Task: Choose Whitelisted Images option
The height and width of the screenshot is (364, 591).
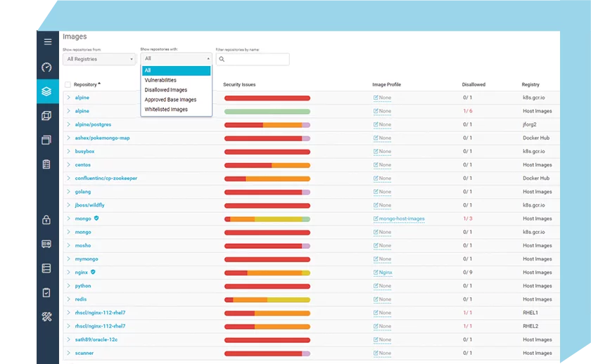Action: coord(176,110)
